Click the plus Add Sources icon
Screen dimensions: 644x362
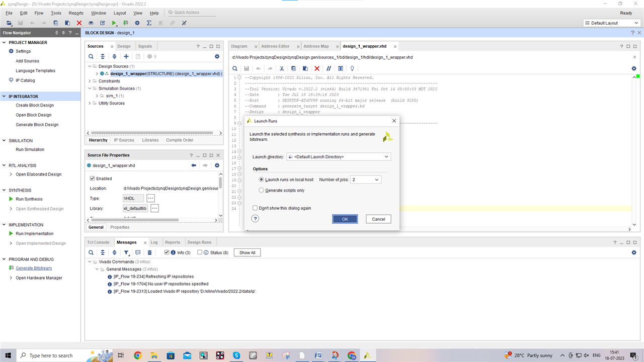click(126, 57)
